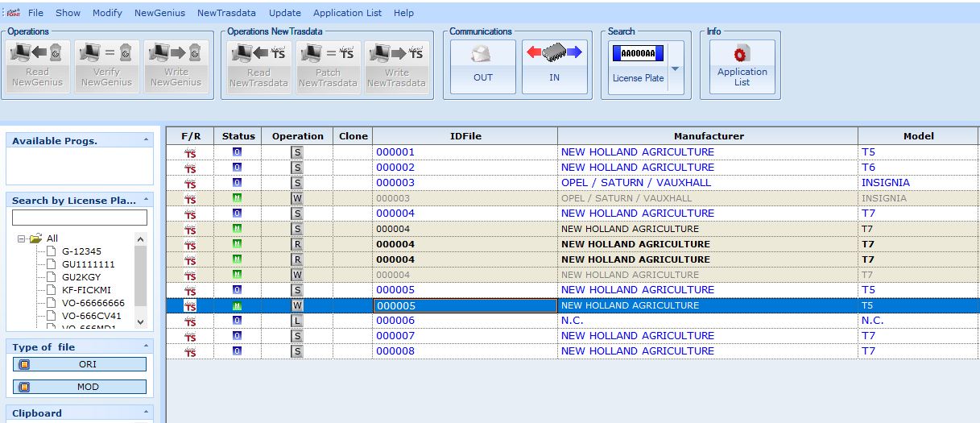Sort by the Model column header
Image resolution: width=980 pixels, height=423 pixels.
click(918, 136)
